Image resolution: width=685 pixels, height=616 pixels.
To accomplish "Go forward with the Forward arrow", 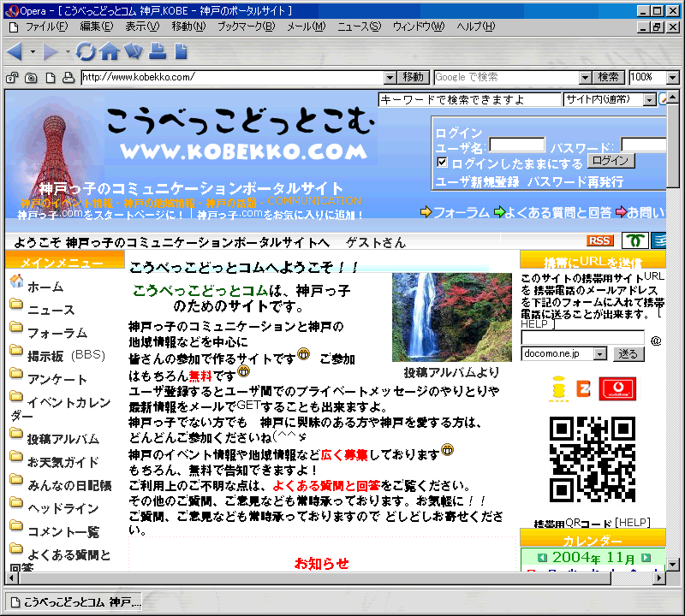I will 51,51.
